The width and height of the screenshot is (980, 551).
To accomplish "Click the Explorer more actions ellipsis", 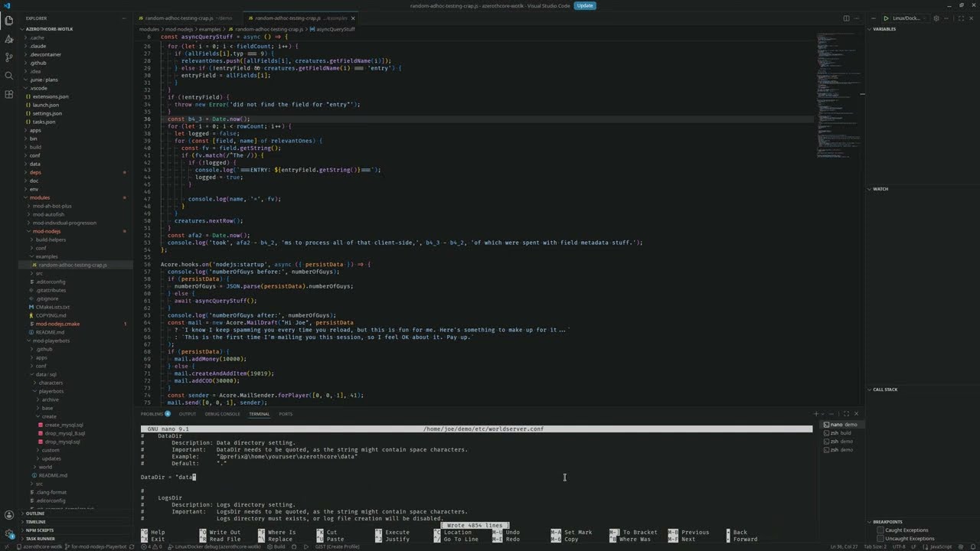I will click(x=124, y=18).
